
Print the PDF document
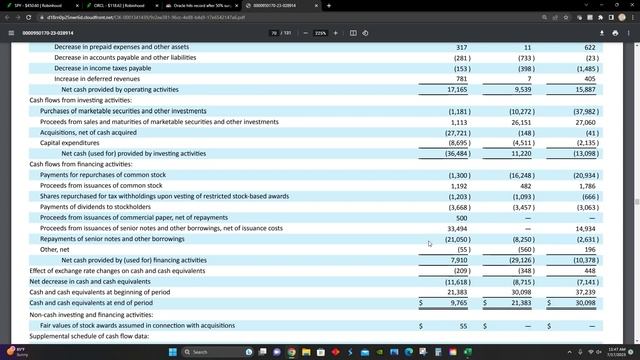coord(615,33)
